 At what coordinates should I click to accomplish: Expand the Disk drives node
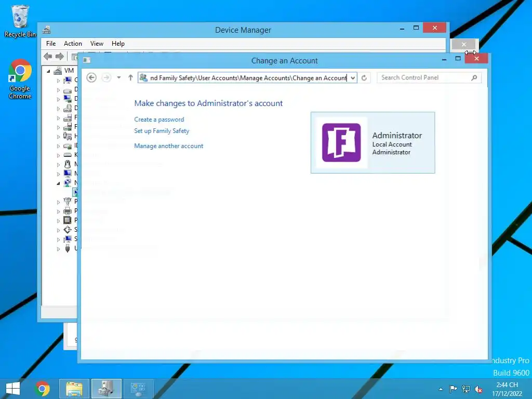[x=58, y=90]
